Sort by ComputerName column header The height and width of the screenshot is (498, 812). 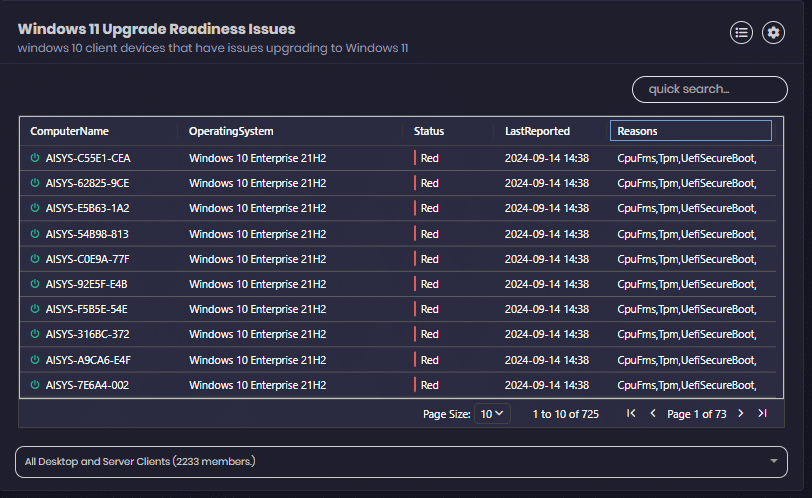(x=70, y=131)
